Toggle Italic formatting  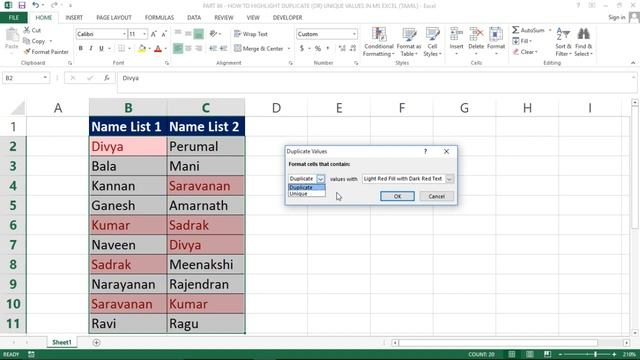(91, 48)
